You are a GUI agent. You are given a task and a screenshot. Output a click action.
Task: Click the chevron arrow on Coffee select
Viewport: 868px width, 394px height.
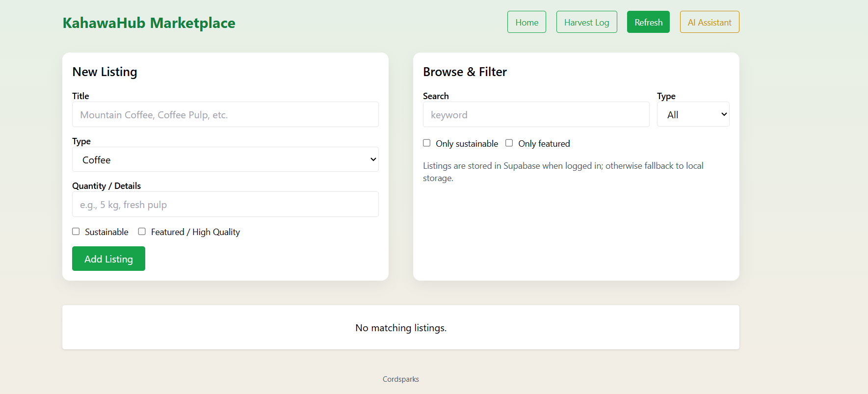pyautogui.click(x=373, y=159)
